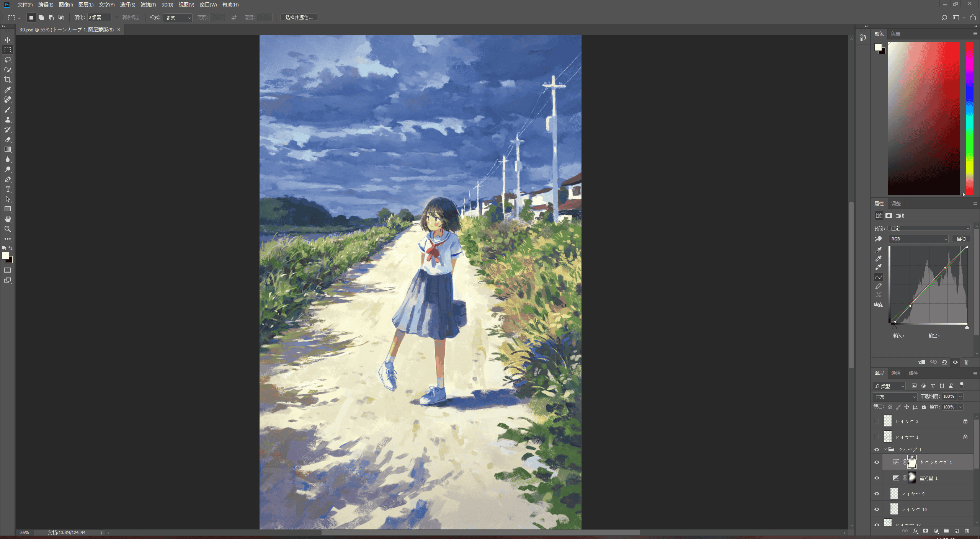Open the RGB channel dropdown
Image resolution: width=980 pixels, height=539 pixels.
tap(918, 239)
